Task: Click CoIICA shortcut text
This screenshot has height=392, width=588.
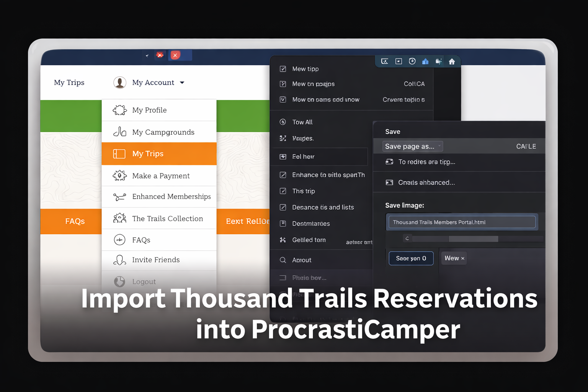Action: click(414, 84)
